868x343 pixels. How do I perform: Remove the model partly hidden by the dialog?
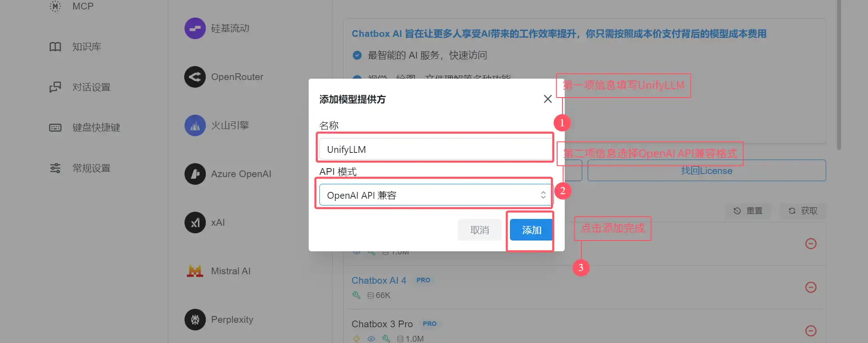(811, 244)
